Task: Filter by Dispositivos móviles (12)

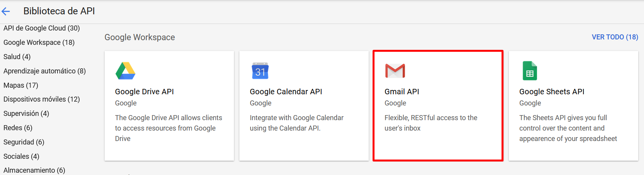Action: 42,99
